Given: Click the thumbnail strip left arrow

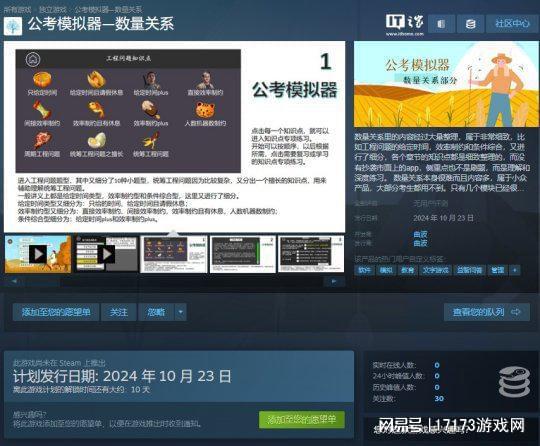Looking at the screenshot, I should click(x=14, y=281).
